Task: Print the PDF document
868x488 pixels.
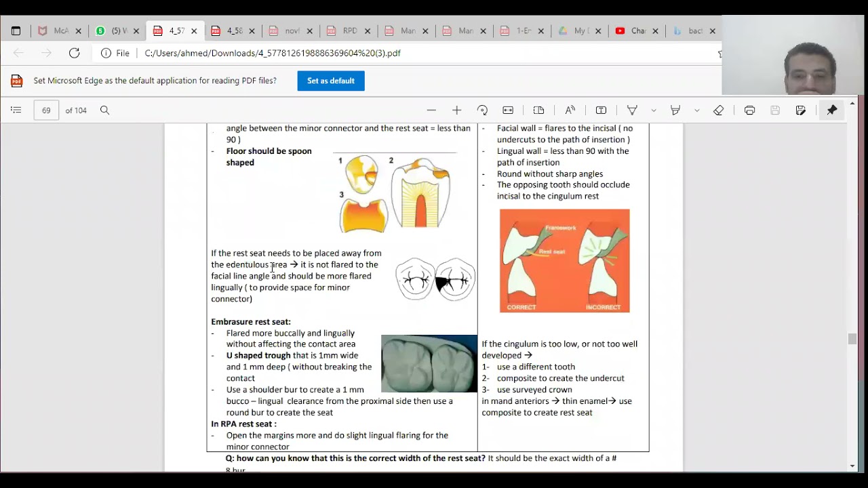Action: [x=749, y=110]
